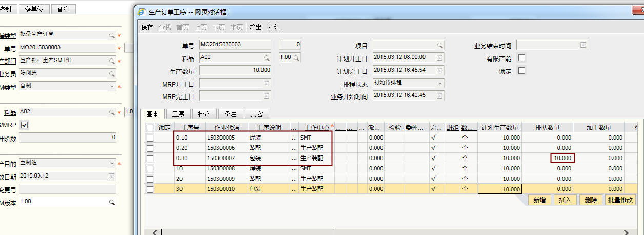Switch to the 工序 tab

(x=178, y=114)
